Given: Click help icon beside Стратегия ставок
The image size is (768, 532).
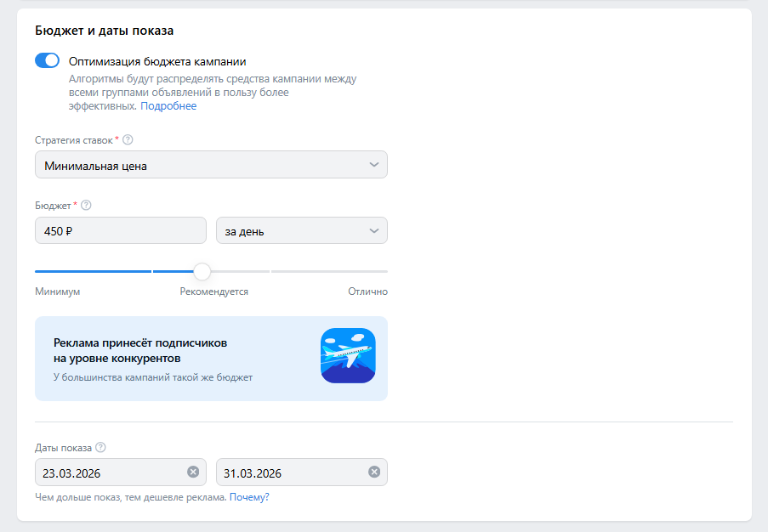Looking at the screenshot, I should 128,140.
